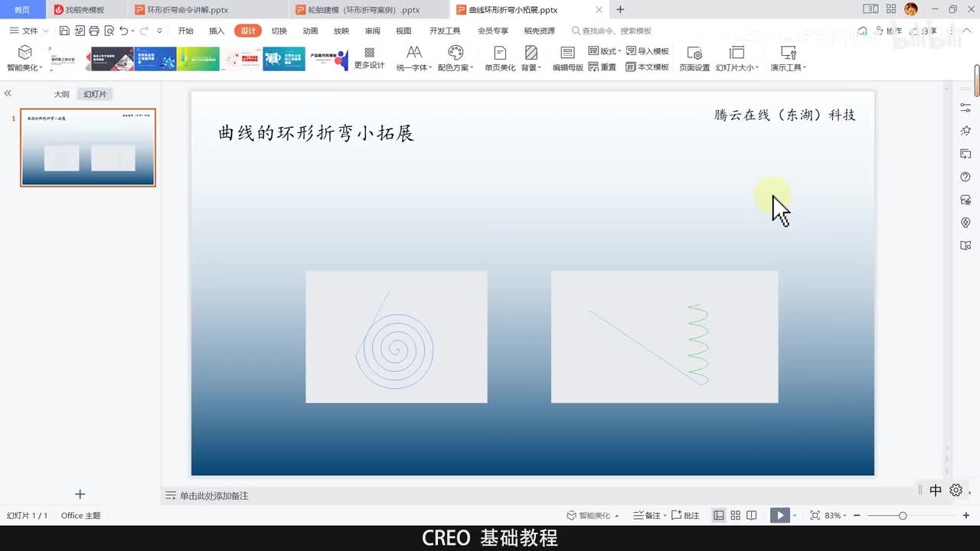The image size is (980, 551).
Task: Click the zoom slider handle
Action: [903, 516]
